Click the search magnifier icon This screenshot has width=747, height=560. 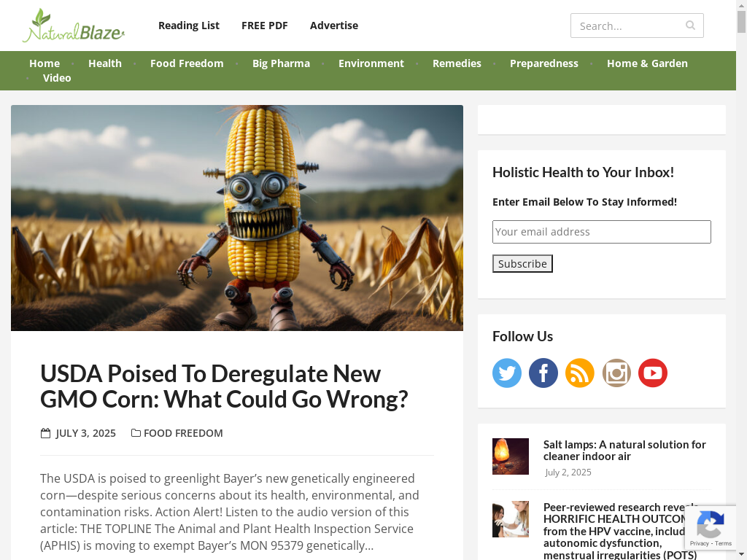(x=690, y=26)
